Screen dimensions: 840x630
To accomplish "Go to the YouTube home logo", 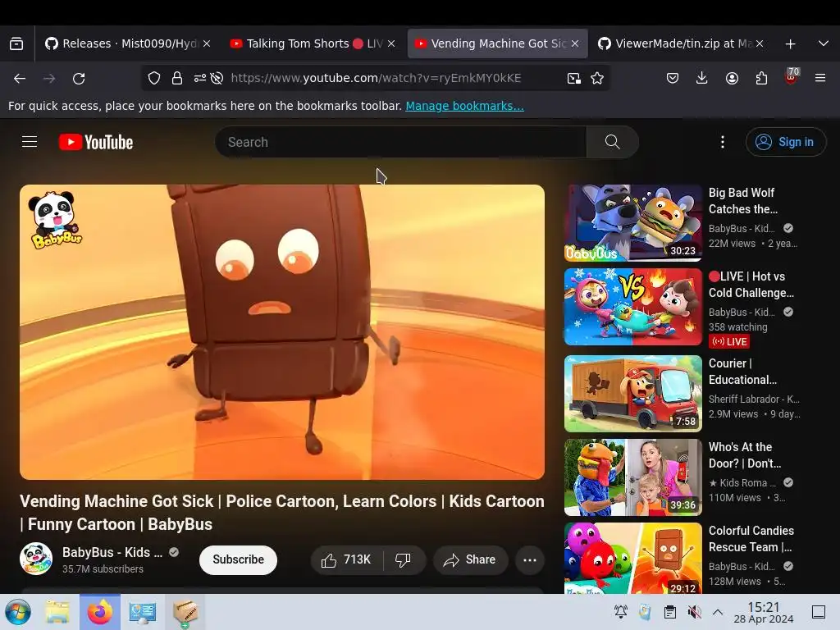I will pyautogui.click(x=96, y=142).
